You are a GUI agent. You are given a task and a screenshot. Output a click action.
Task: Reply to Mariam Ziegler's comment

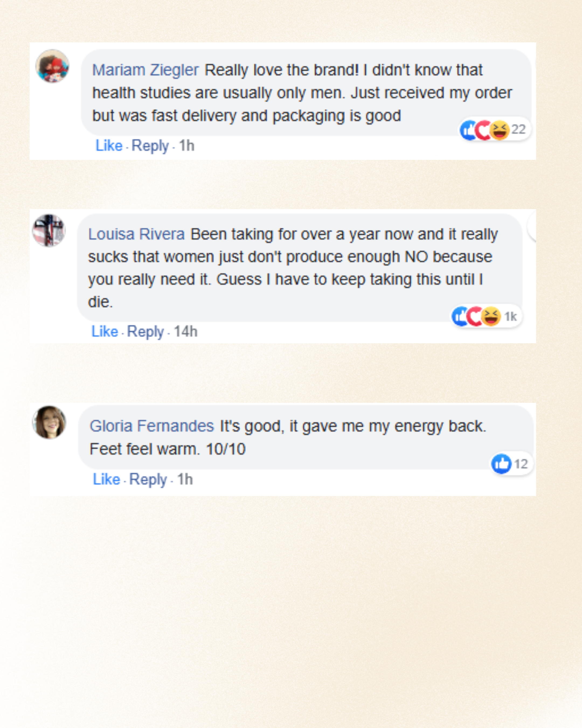(x=150, y=146)
